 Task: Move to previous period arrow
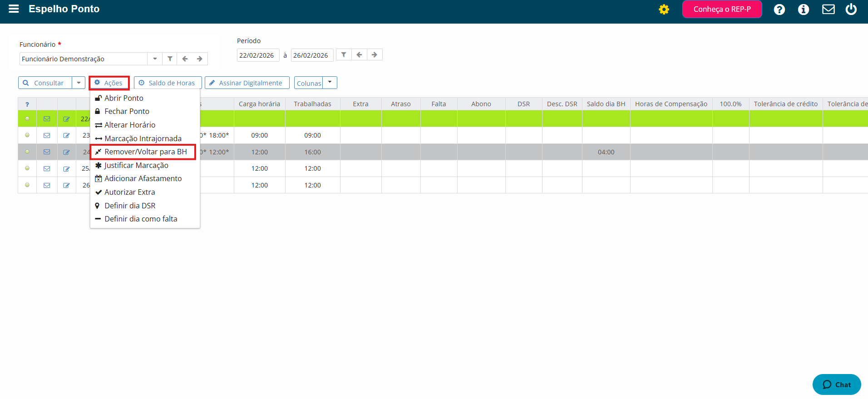click(359, 54)
